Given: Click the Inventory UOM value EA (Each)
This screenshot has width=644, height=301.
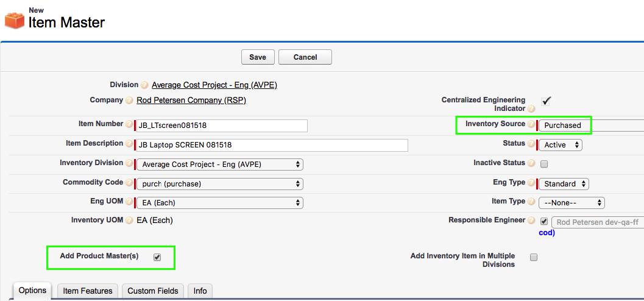Looking at the screenshot, I should coord(155,221).
